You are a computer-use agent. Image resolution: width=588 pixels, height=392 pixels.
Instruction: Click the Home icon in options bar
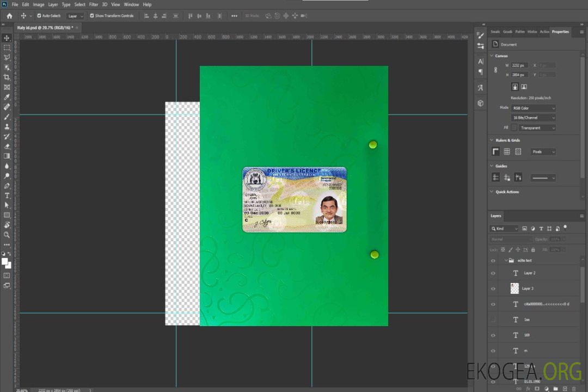[x=9, y=16]
